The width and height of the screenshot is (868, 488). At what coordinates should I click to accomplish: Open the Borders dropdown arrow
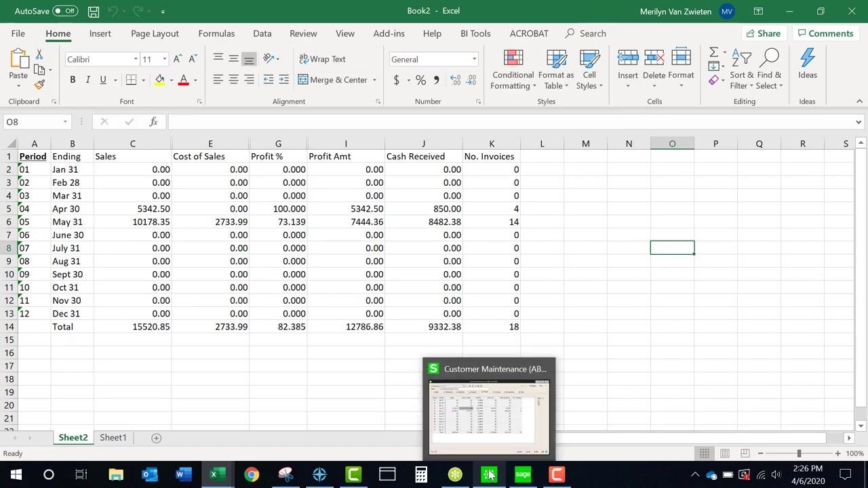(x=143, y=80)
